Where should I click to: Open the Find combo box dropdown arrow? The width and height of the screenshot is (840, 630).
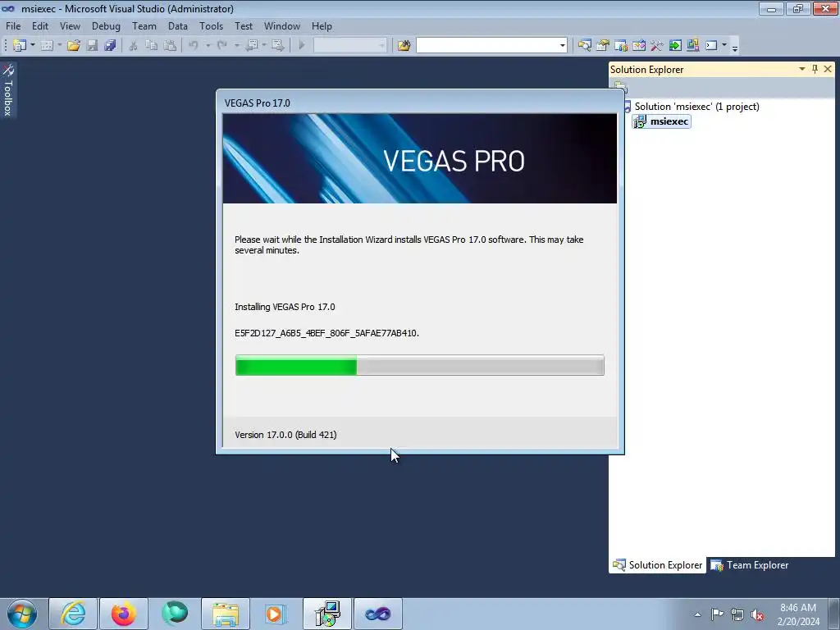coord(562,46)
